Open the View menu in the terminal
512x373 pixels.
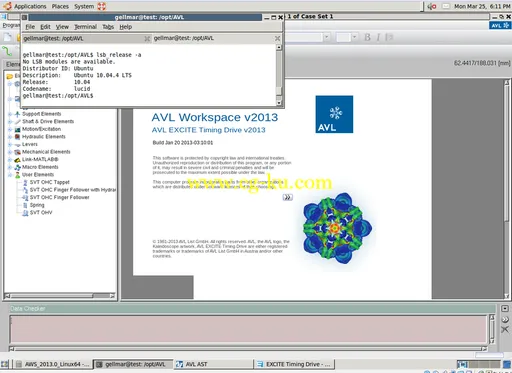coord(62,27)
